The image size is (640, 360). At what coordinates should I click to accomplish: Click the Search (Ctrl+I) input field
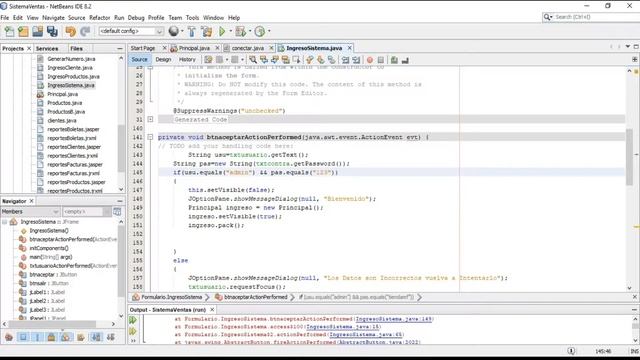point(596,17)
